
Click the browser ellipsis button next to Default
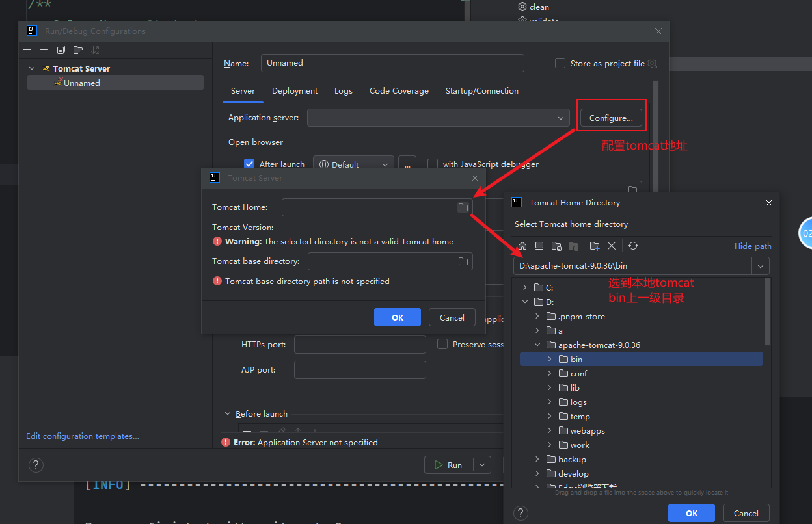point(407,164)
